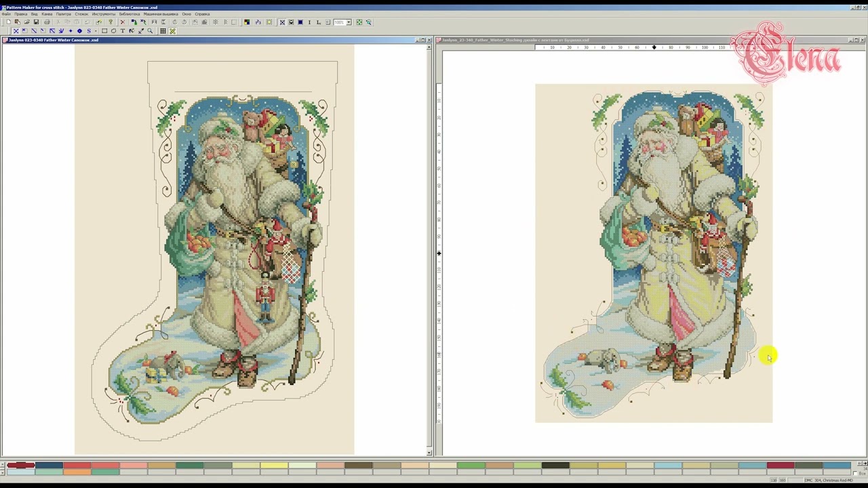
Task: Select the navy blue palette swatch
Action: [49, 465]
